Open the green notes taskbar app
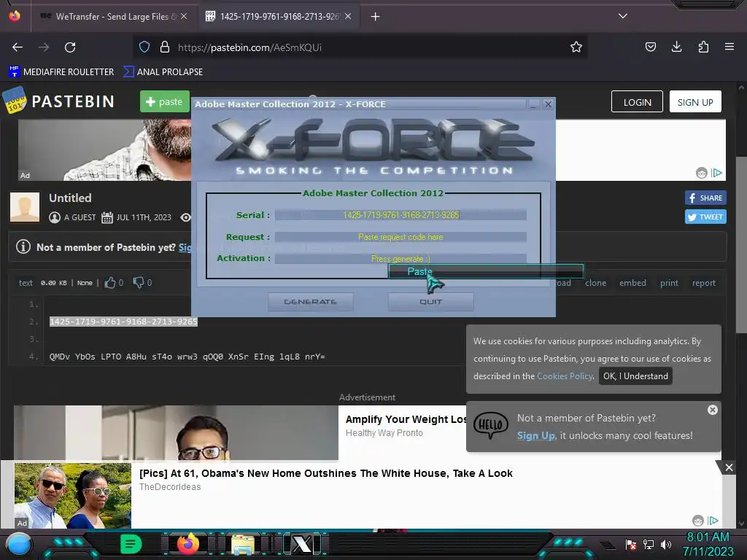Viewport: 747px width, 560px height. pos(131,544)
